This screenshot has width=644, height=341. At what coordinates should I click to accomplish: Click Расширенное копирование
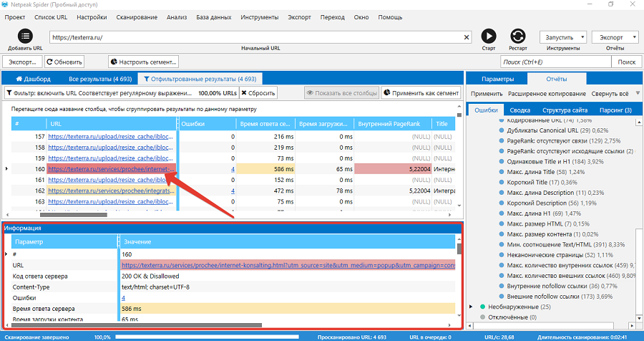tap(547, 94)
